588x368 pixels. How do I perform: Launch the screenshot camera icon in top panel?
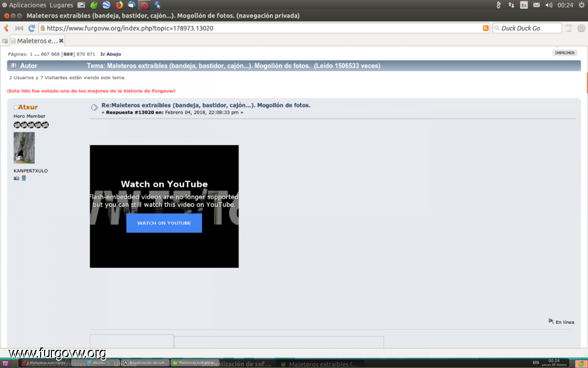pyautogui.click(x=81, y=5)
